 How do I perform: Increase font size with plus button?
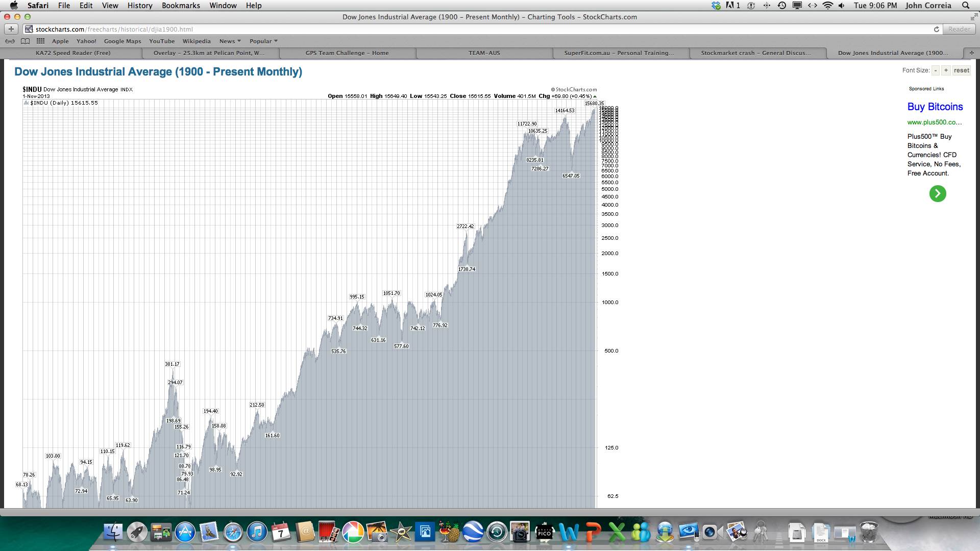[x=946, y=70]
